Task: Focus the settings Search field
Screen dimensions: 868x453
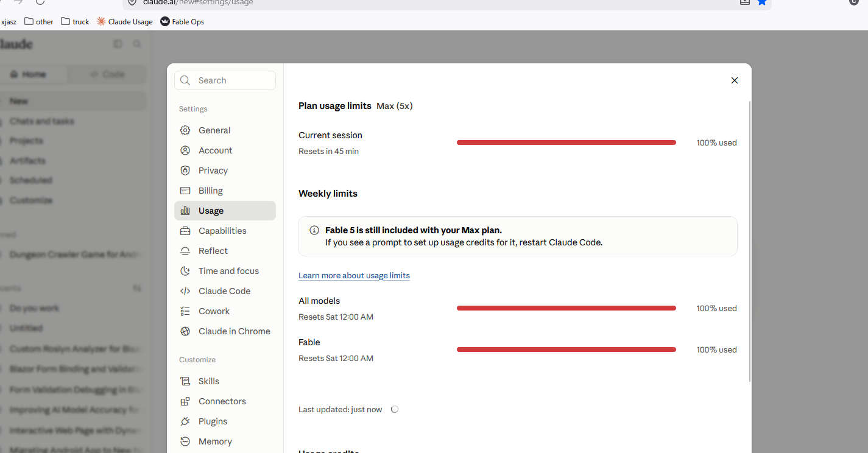Action: 225,80
